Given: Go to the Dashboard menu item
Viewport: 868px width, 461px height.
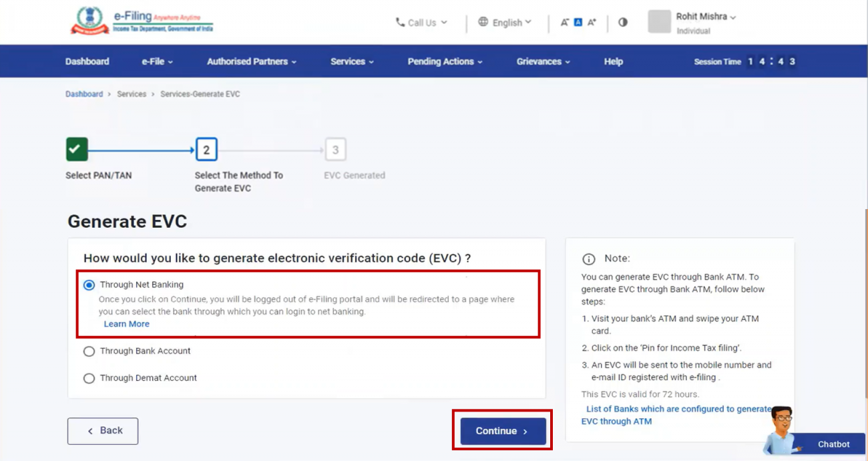Looking at the screenshot, I should tap(87, 61).
